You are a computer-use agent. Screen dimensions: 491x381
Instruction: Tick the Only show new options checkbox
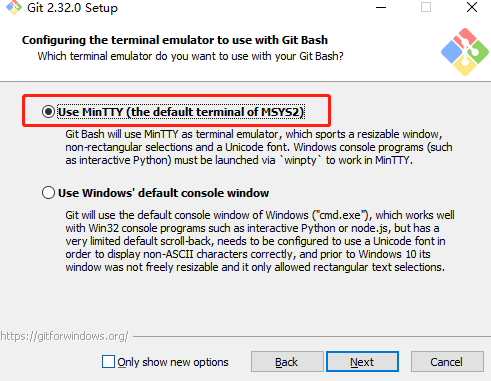(x=108, y=362)
